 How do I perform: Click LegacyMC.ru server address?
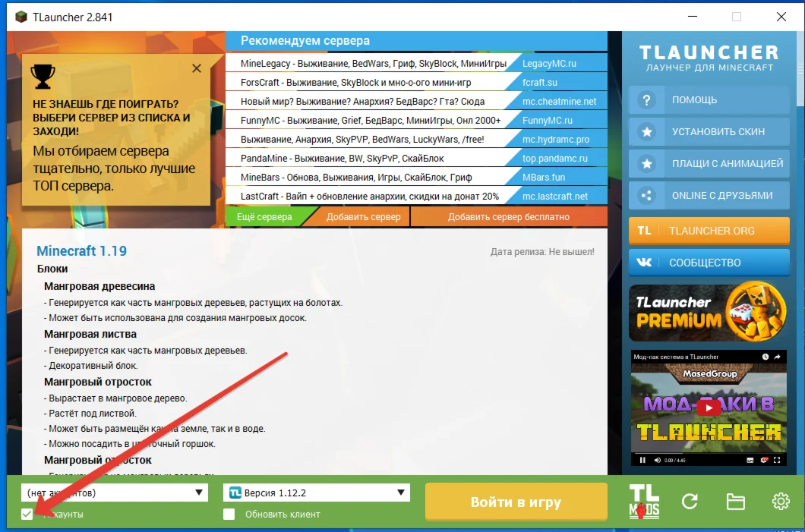pos(549,64)
